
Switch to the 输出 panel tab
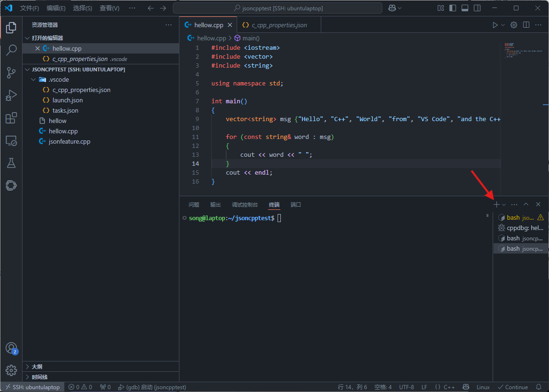216,205
